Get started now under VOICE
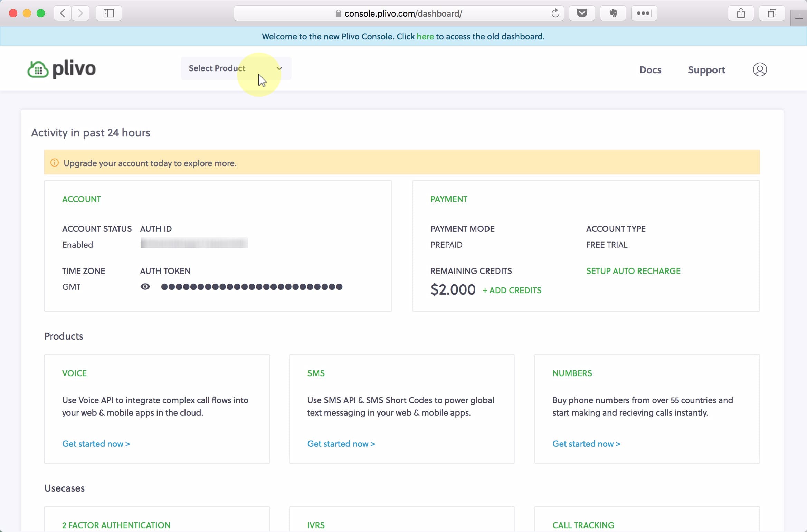Viewport: 807px width, 532px height. pyautogui.click(x=96, y=444)
